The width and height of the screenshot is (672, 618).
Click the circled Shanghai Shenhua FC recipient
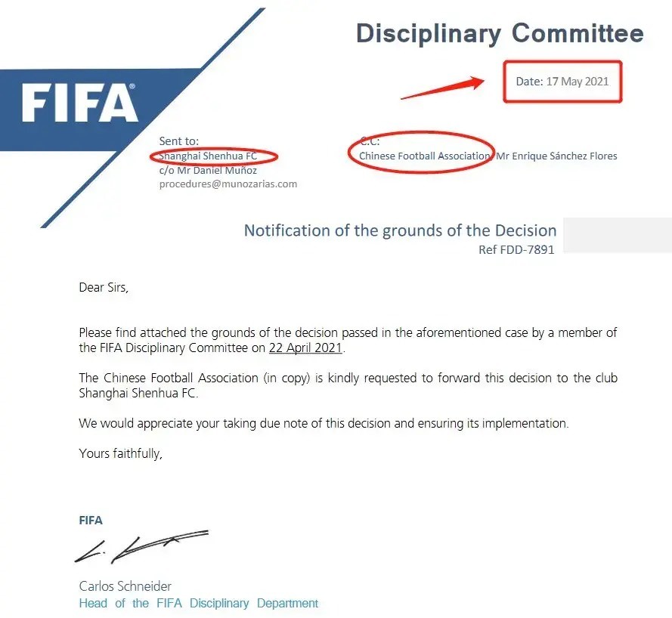pos(209,156)
